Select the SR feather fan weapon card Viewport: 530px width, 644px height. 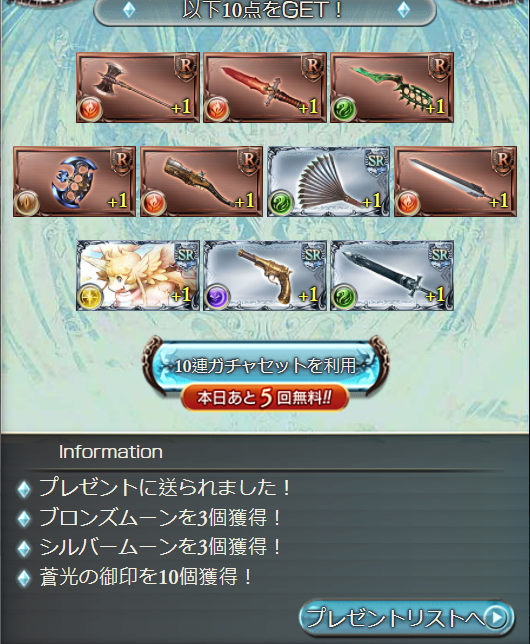click(328, 182)
